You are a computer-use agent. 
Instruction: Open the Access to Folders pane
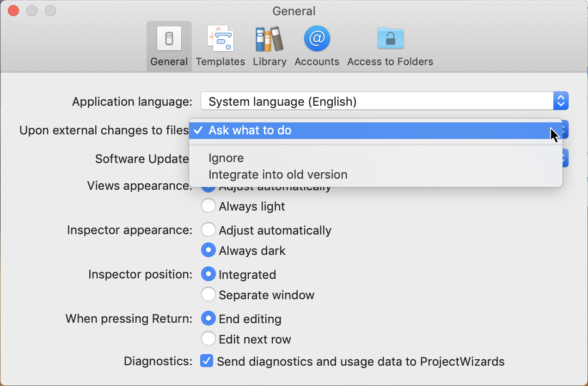390,45
